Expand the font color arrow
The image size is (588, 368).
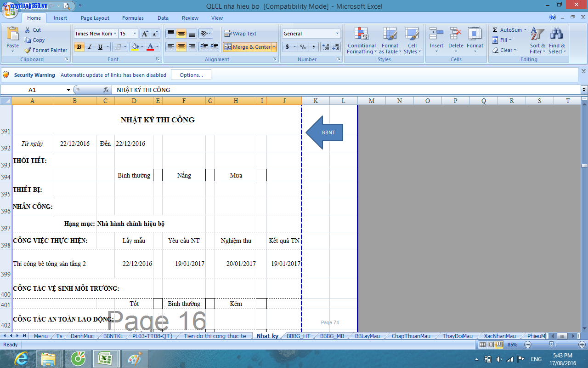click(x=157, y=47)
